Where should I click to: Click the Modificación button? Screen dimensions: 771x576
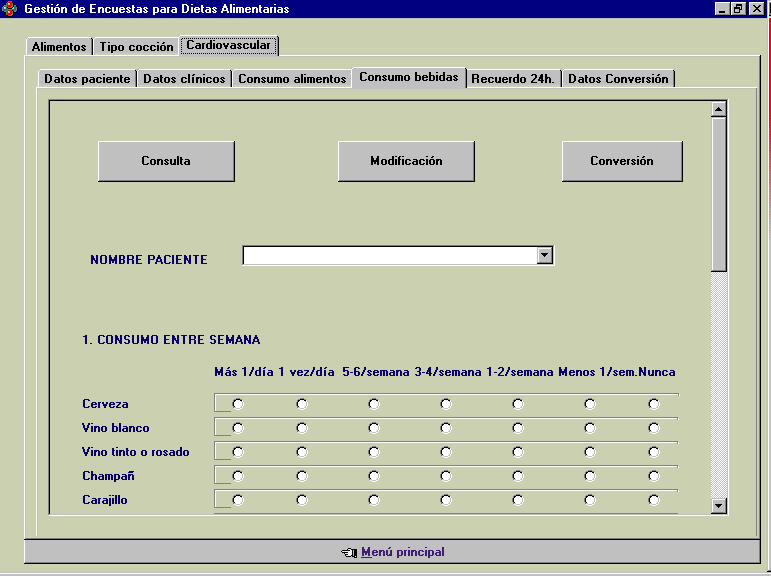pyautogui.click(x=406, y=161)
